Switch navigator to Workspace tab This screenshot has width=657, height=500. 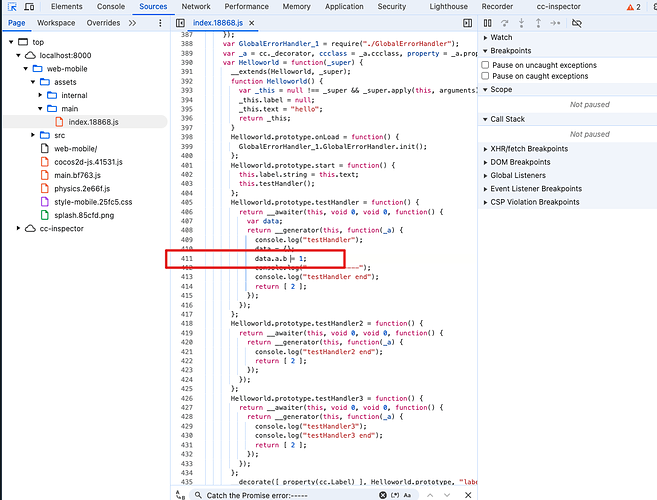tap(56, 23)
